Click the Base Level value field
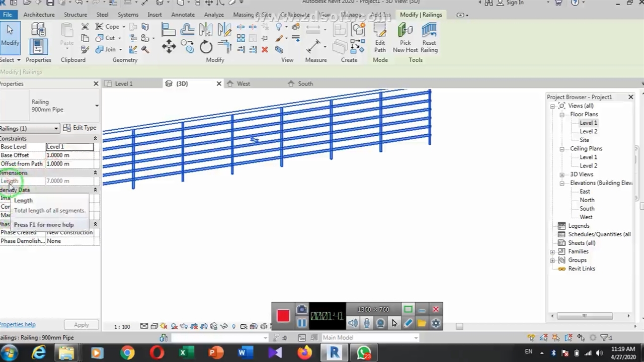 click(x=69, y=147)
